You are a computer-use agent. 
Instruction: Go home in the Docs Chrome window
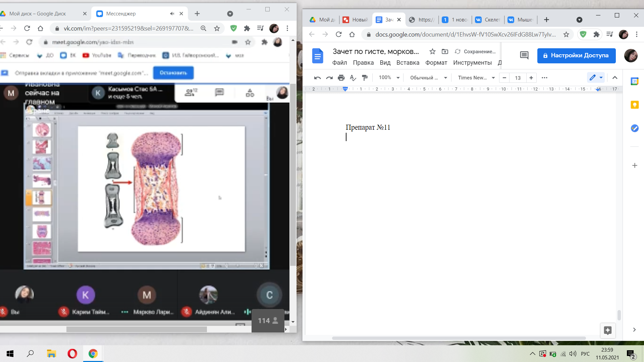tap(352, 35)
